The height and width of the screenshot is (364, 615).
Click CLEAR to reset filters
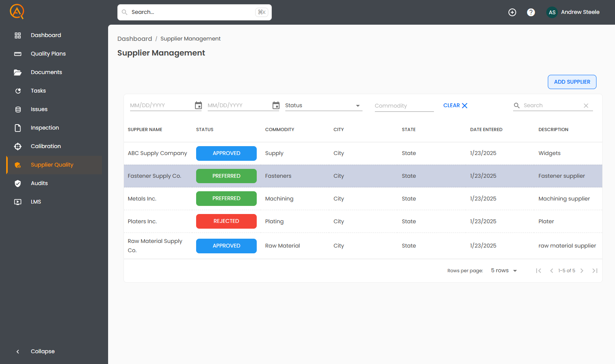pyautogui.click(x=455, y=106)
